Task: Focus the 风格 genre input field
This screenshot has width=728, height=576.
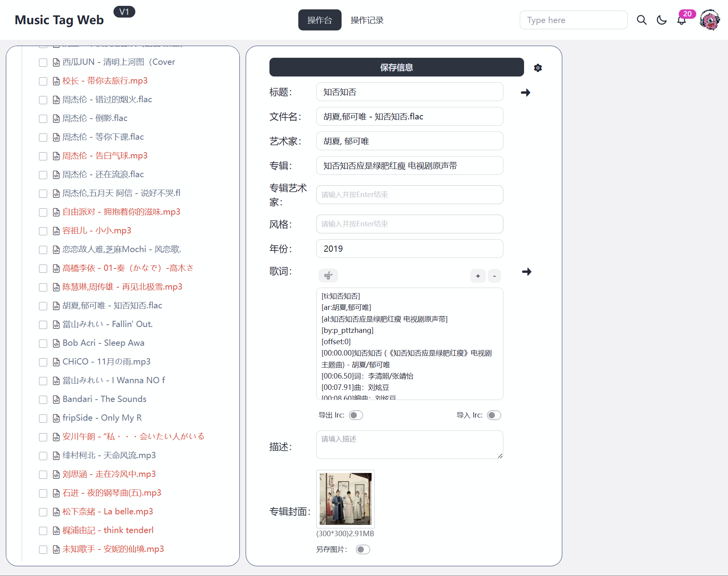Action: 409,224
